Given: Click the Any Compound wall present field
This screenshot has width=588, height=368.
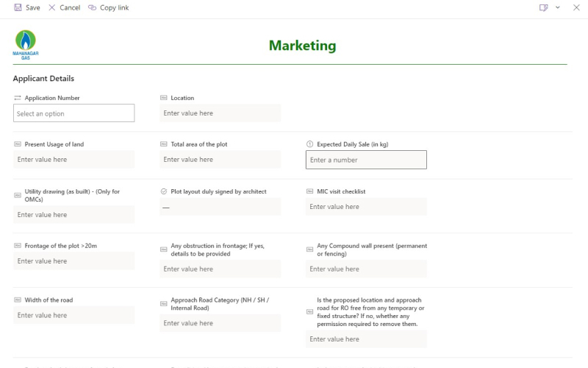Looking at the screenshot, I should click(366, 269).
